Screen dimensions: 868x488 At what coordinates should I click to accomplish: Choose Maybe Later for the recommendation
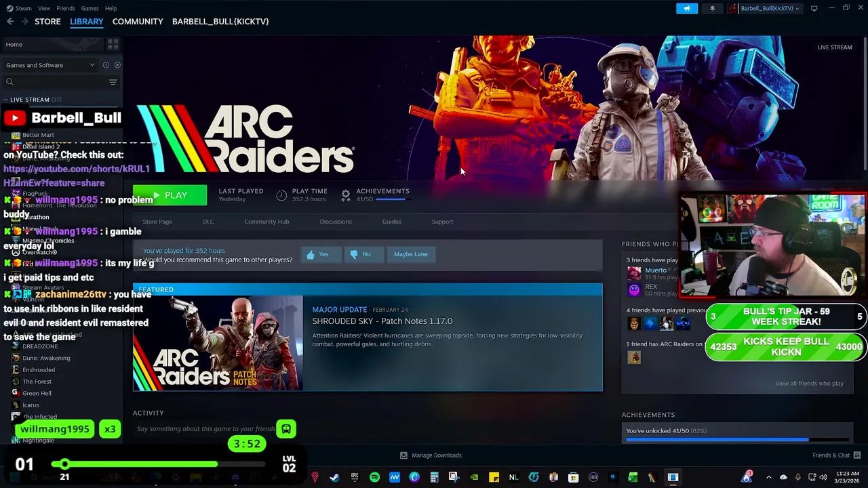click(x=411, y=254)
